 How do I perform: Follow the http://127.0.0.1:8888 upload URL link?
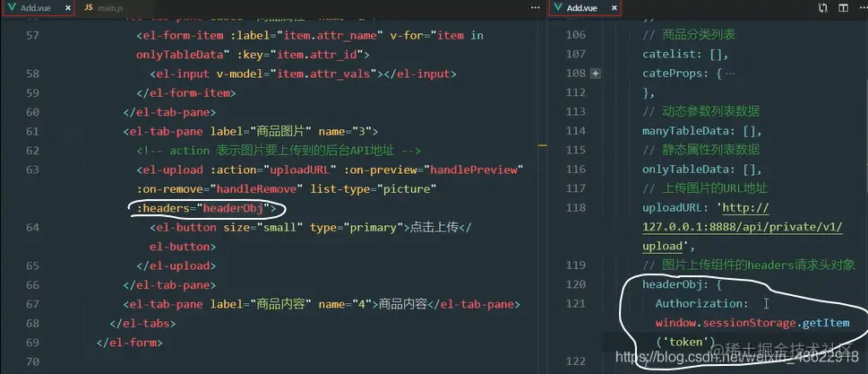click(744, 227)
